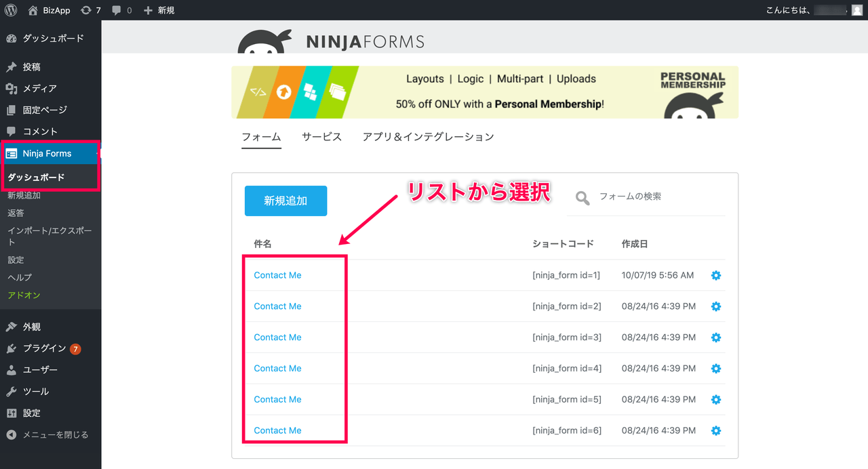Click the user avatar in top bar
The image size is (868, 469).
(x=857, y=10)
